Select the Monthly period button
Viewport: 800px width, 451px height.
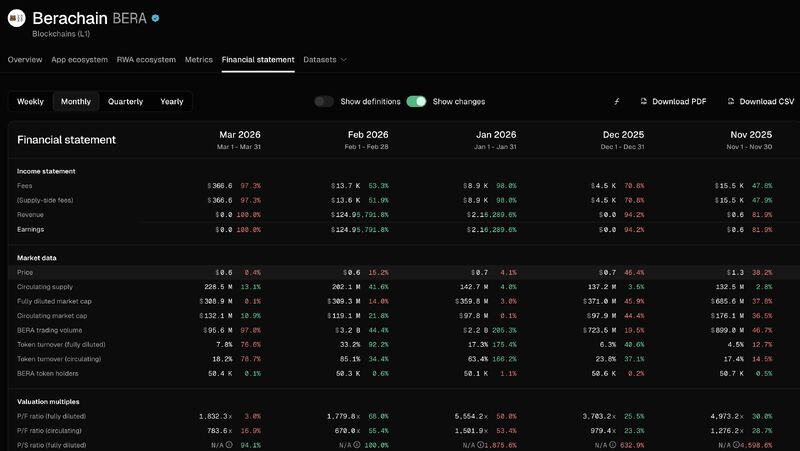pyautogui.click(x=76, y=102)
